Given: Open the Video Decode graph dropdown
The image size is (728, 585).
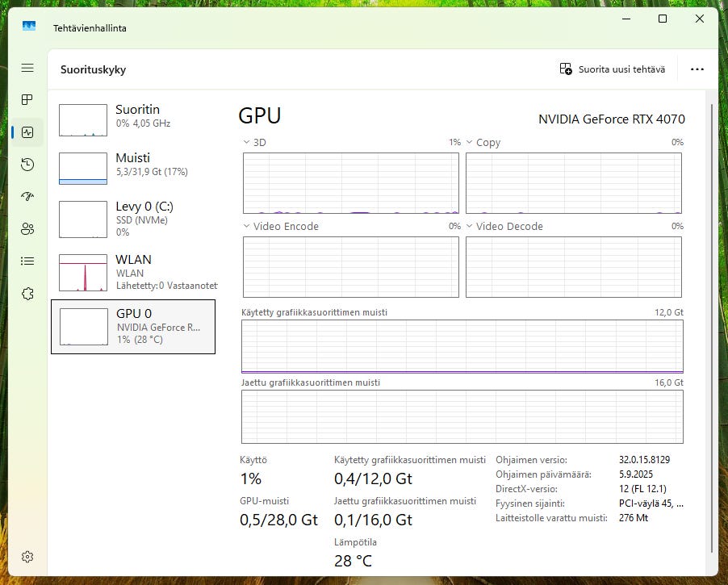Looking at the screenshot, I should 470,226.
